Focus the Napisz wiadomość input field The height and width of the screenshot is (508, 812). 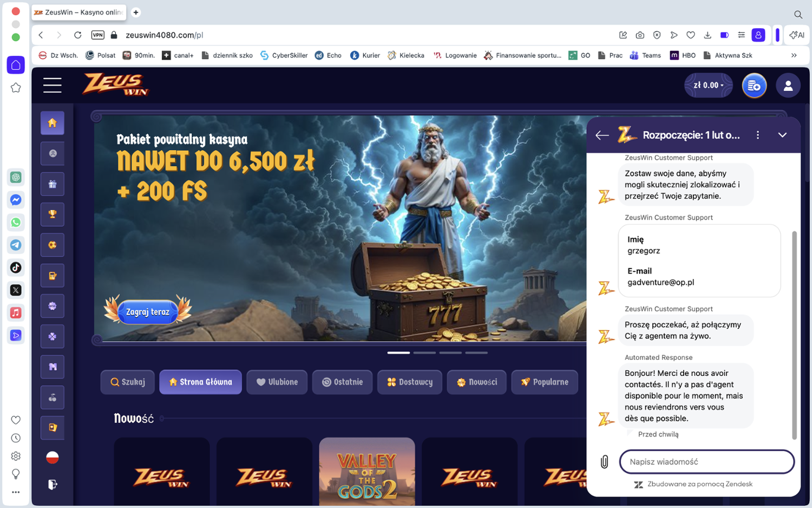[707, 462]
